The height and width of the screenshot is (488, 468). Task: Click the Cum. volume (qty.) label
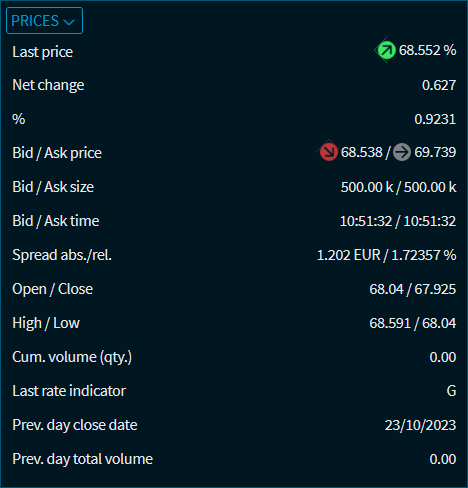(x=72, y=357)
